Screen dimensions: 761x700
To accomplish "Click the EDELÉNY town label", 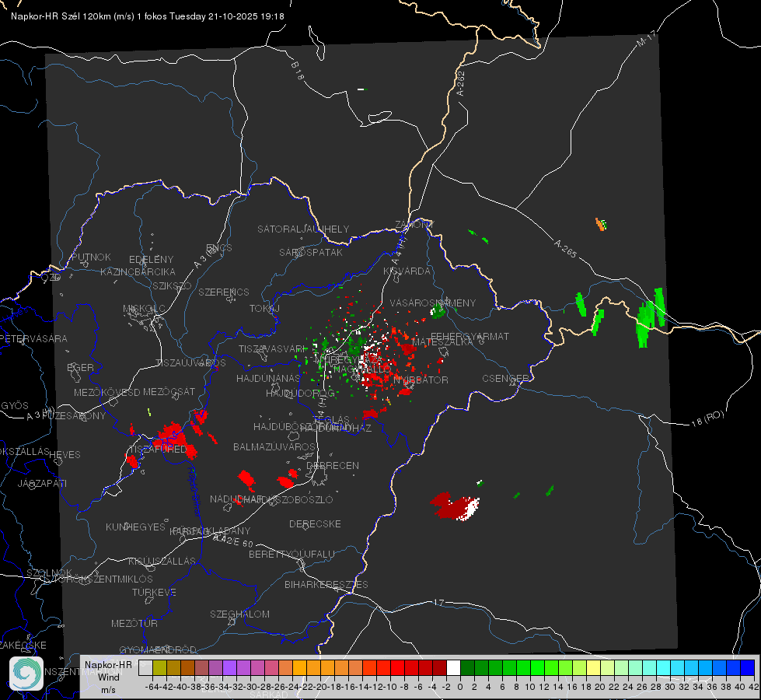I will click(151, 260).
